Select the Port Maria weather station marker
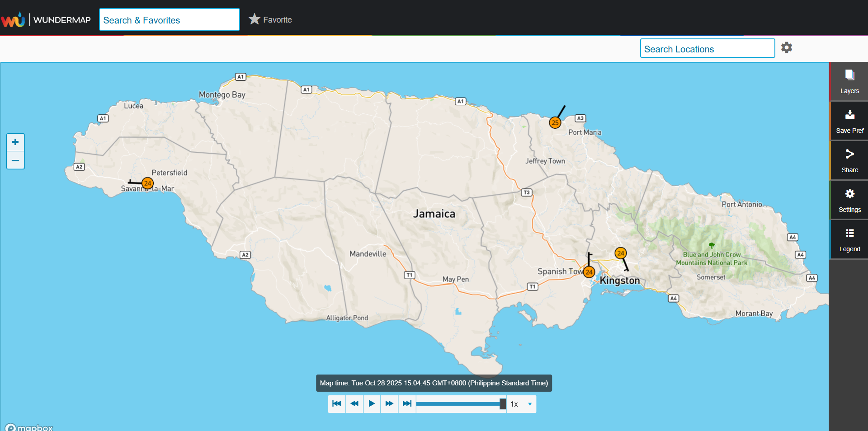Screen dimensions: 868x431 [x=555, y=122]
